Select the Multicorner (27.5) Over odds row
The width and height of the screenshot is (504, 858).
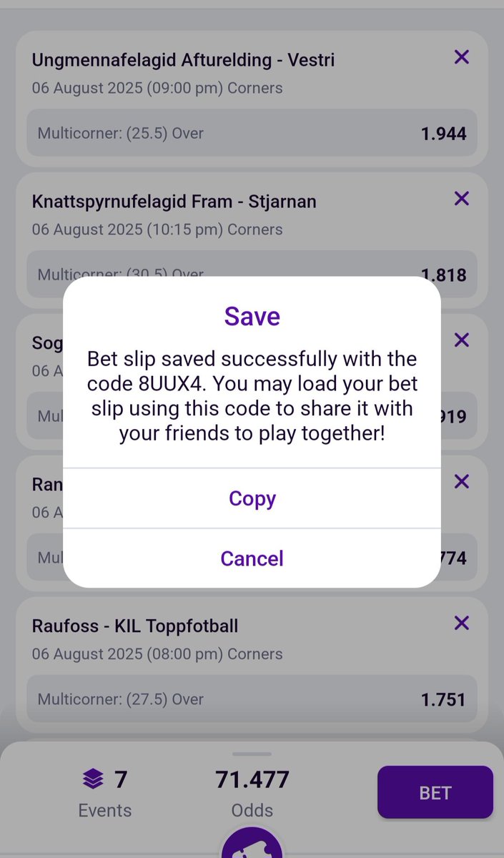click(x=252, y=699)
